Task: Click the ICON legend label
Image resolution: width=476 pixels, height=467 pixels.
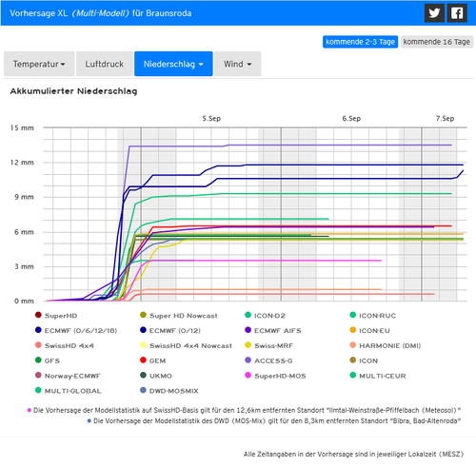Action: click(368, 360)
